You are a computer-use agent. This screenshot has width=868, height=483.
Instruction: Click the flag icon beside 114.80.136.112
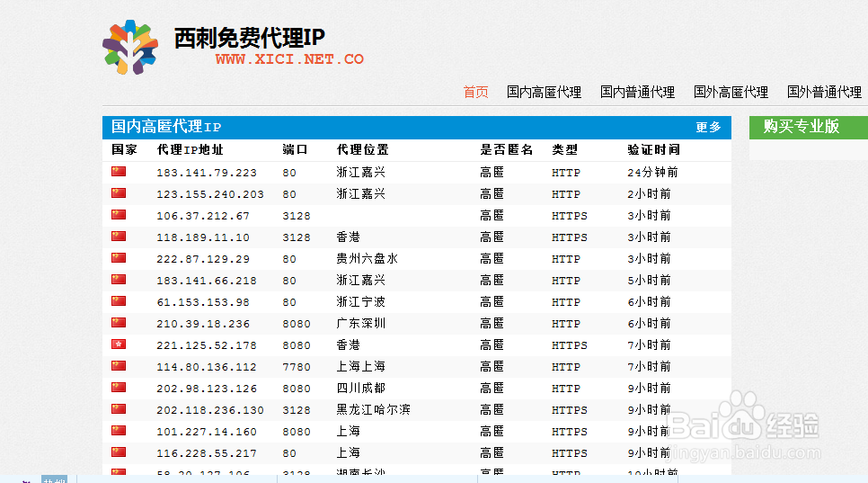(x=119, y=365)
